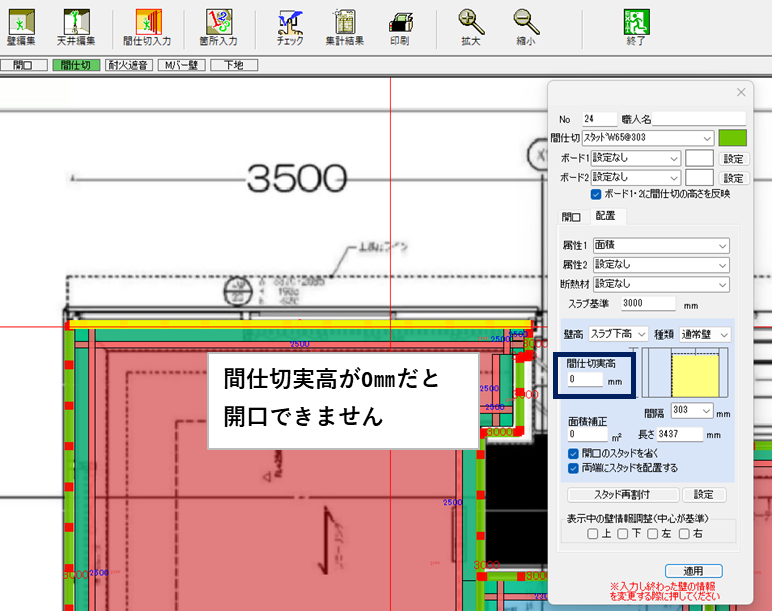Screen dimensions: 772x611
Task: Expand the 属性2 dropdown
Action: (x=661, y=265)
